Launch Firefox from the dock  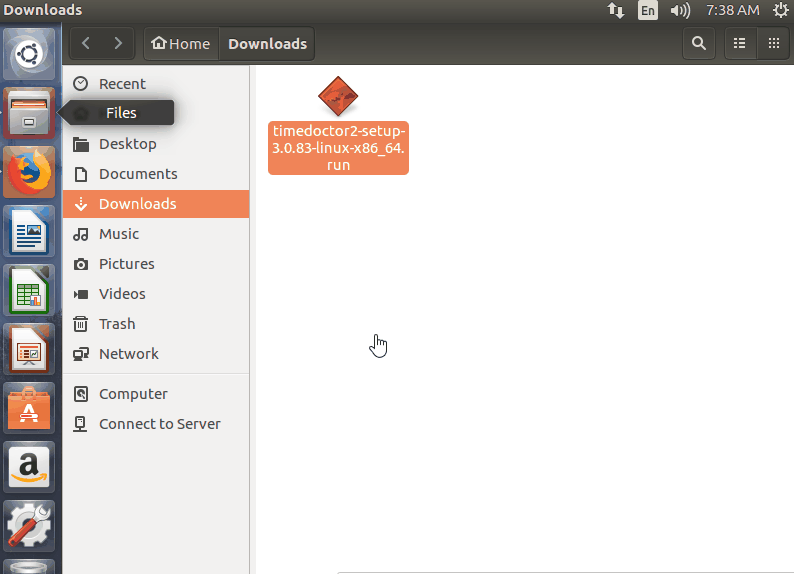pyautogui.click(x=29, y=172)
